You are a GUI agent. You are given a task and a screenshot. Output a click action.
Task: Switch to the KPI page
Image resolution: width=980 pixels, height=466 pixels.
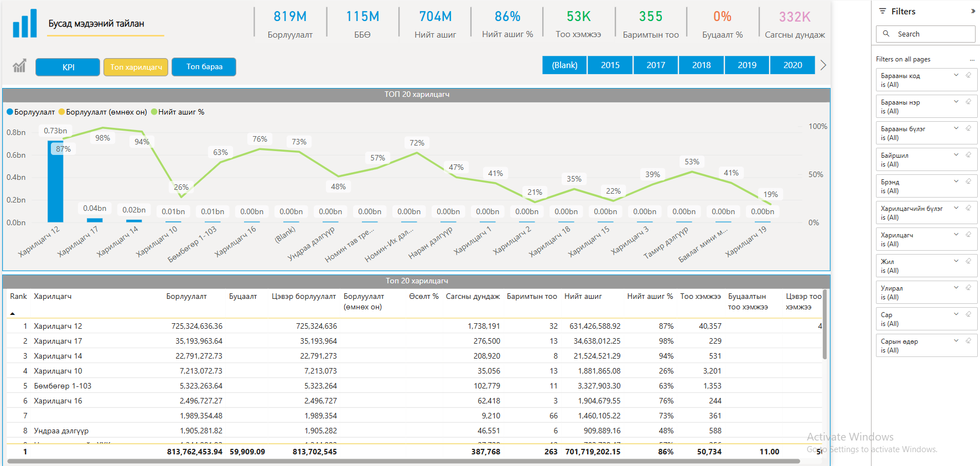(68, 67)
